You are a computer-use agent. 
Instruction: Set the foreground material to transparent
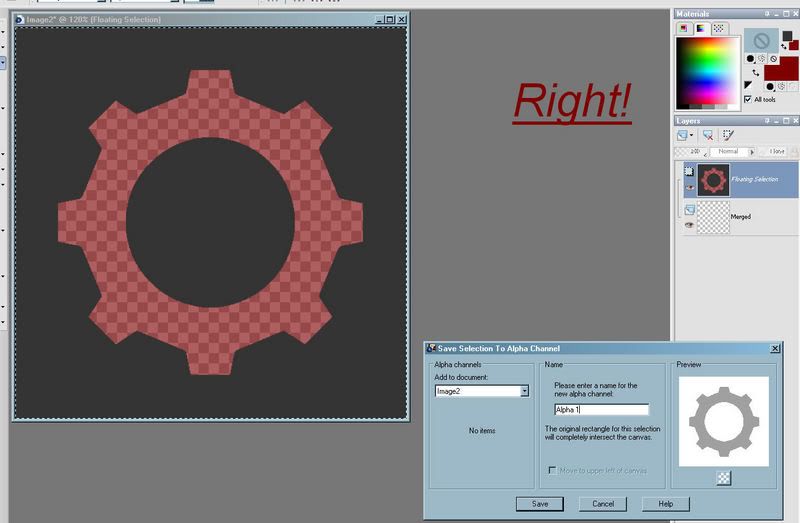(x=773, y=59)
